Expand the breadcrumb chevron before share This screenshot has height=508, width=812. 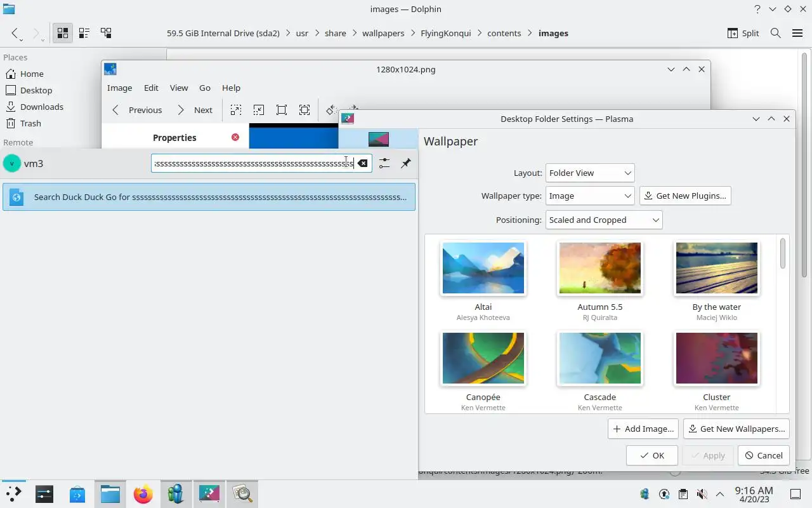[316, 33]
